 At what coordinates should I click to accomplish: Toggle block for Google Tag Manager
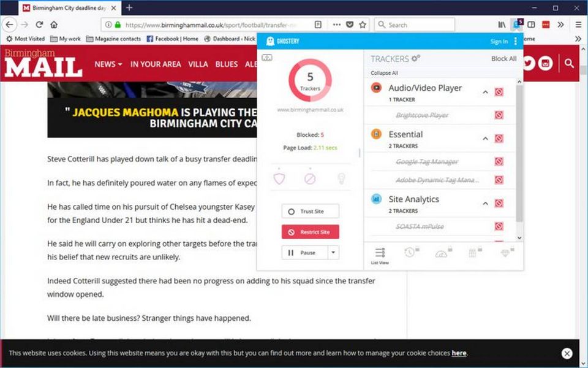point(499,161)
